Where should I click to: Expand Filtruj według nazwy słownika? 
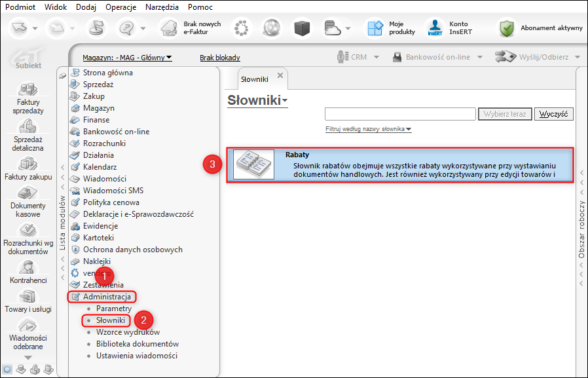368,129
